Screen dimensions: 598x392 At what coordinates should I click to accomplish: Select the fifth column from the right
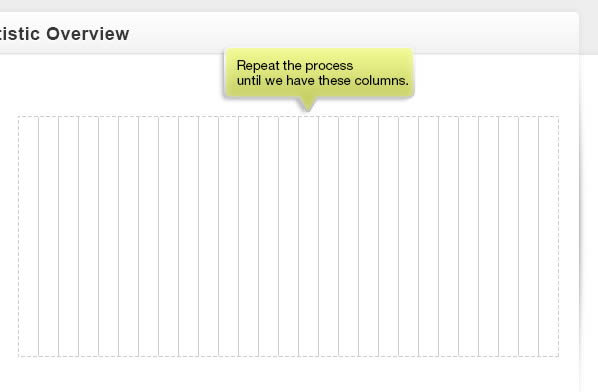468,236
